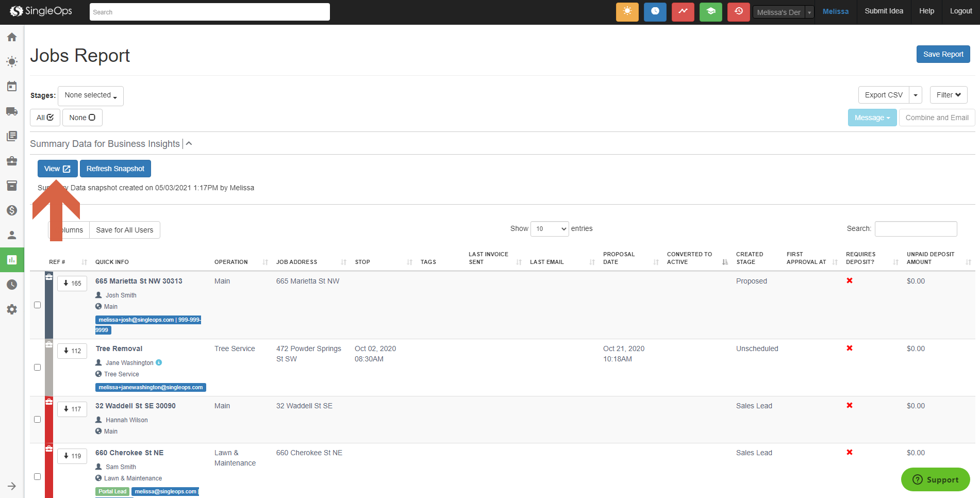
Task: Open settings gear icon in sidebar
Action: pyautogui.click(x=12, y=309)
